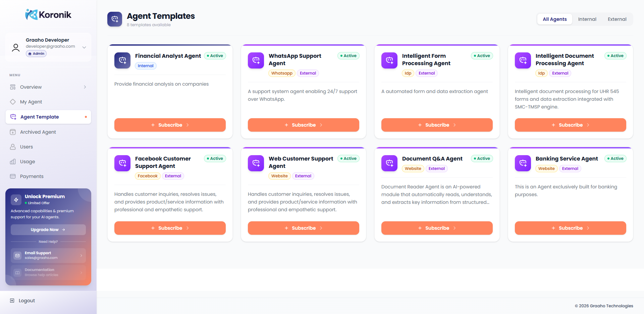Subscribe to the Document Q&A Agent
644x314 pixels.
(x=437, y=228)
